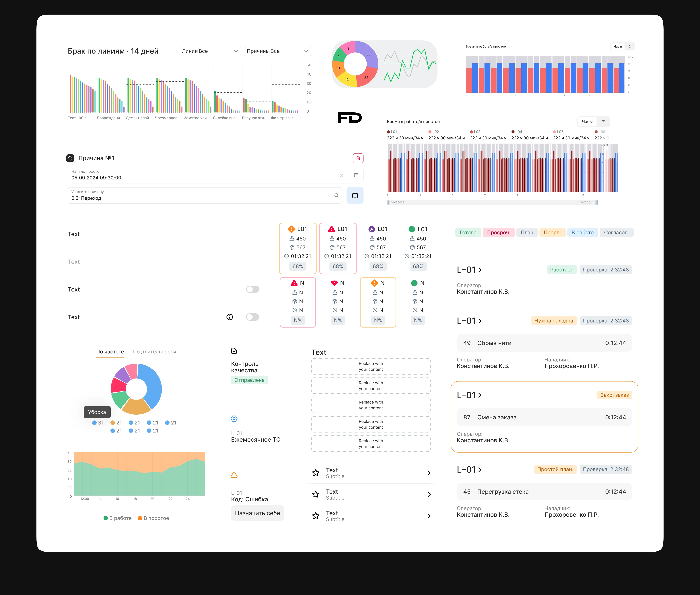Click the orange warning icon above Код: Ошибка
The image size is (700, 595).
[234, 475]
